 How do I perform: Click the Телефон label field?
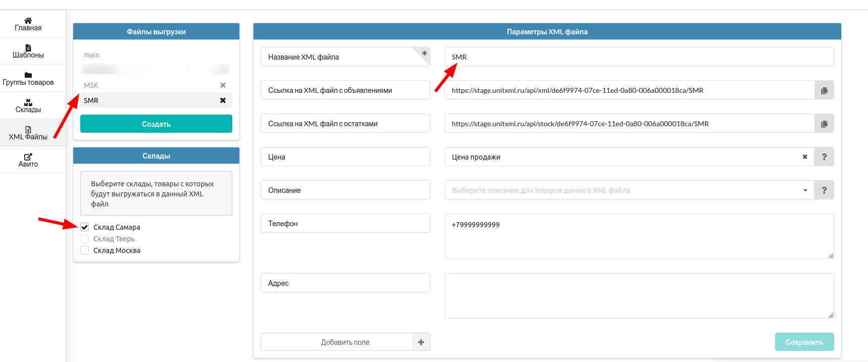[345, 223]
